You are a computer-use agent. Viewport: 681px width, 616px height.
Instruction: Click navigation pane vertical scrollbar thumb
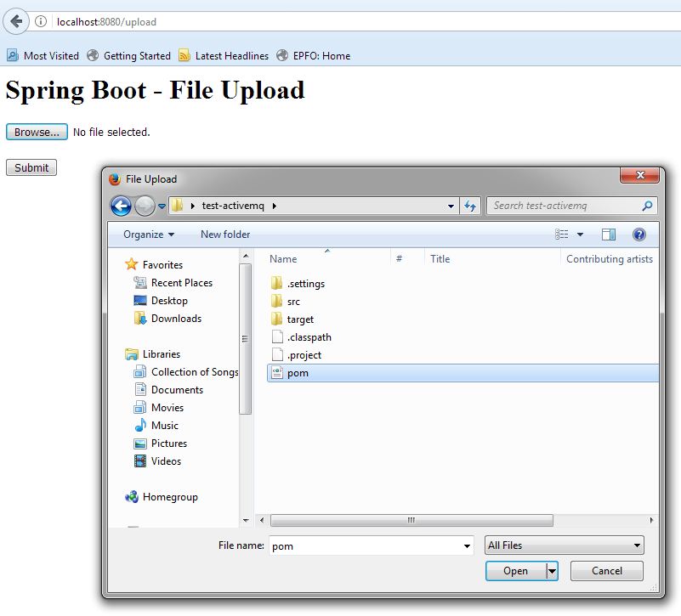pos(246,339)
